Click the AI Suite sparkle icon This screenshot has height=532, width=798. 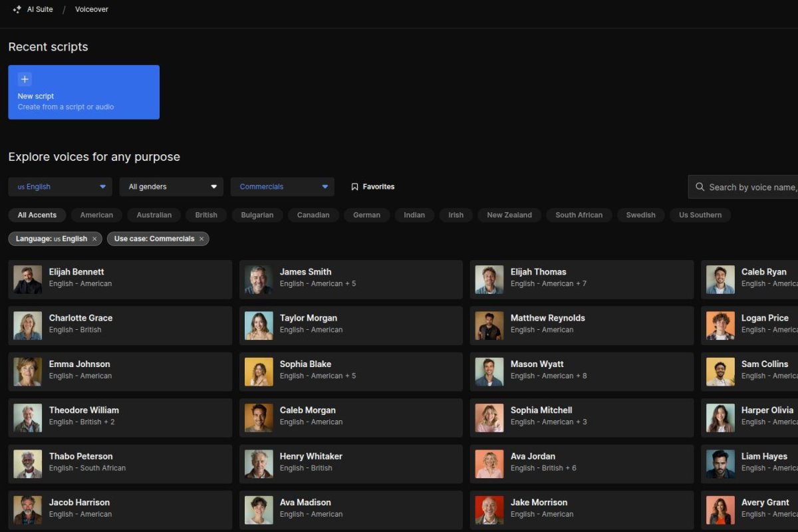17,9
